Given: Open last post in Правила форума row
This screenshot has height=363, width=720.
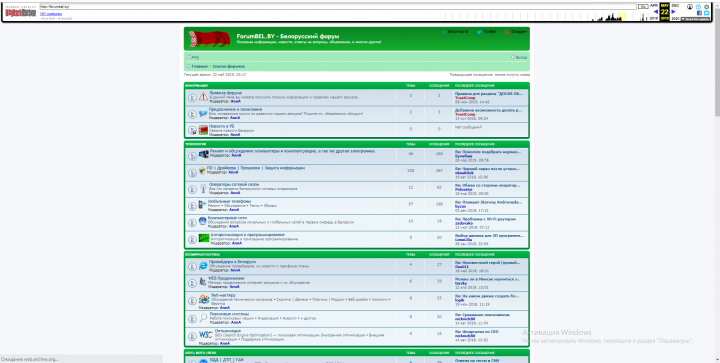Looking at the screenshot, I should tap(489, 94).
